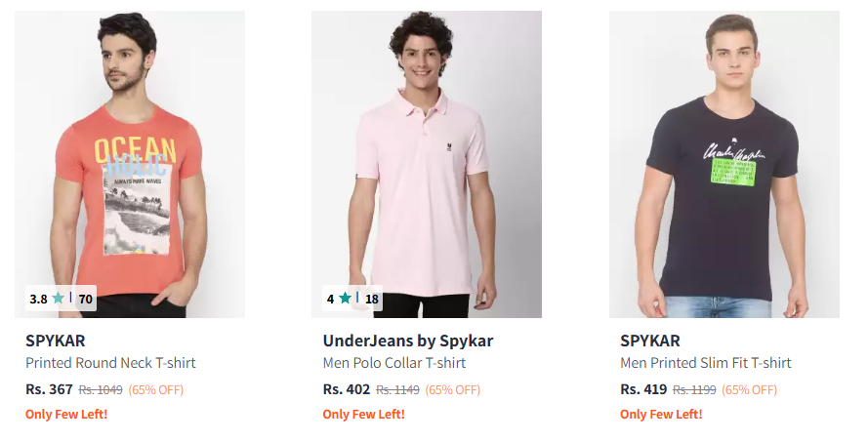Click the struck-through Rs. 1049 original price

pos(101,390)
